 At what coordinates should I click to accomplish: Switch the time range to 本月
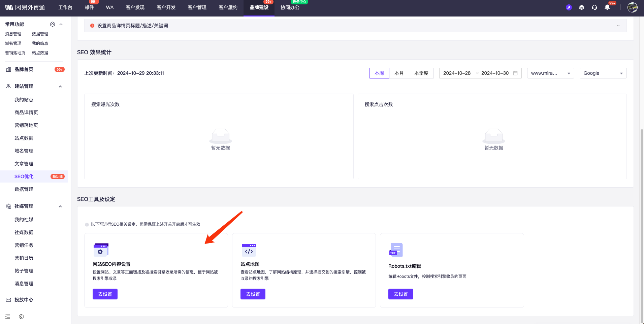click(399, 73)
